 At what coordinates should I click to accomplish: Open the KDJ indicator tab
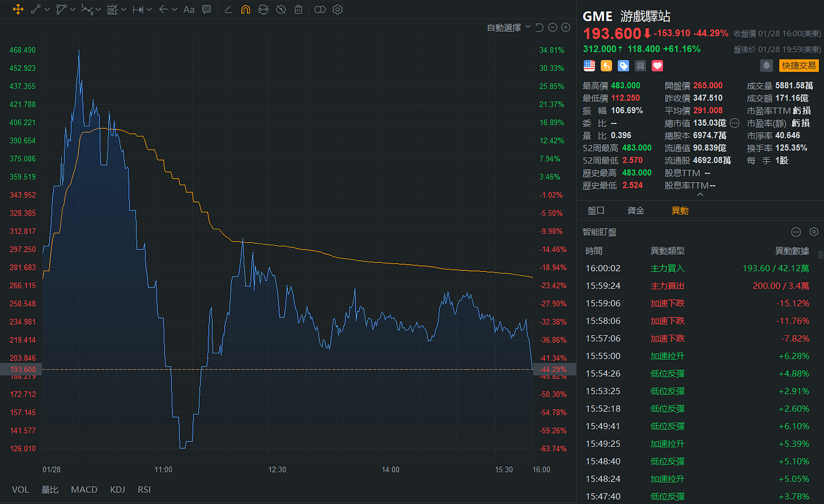coord(118,489)
